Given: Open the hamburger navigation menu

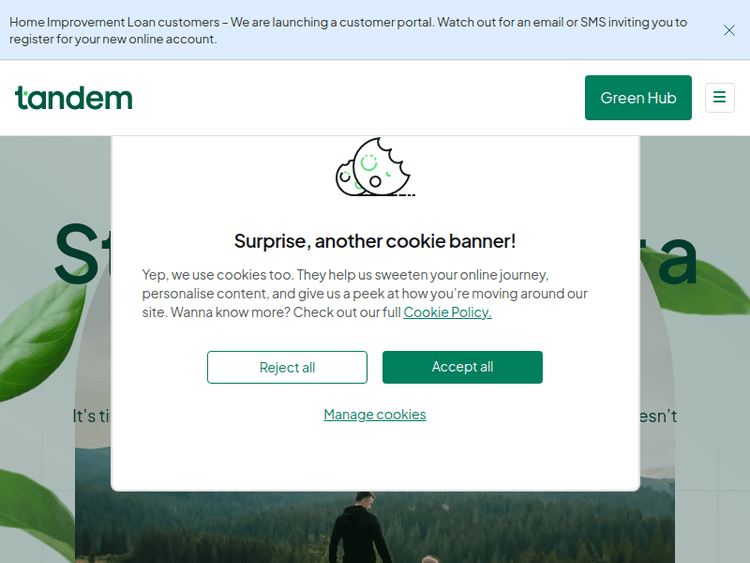Looking at the screenshot, I should pos(719,97).
